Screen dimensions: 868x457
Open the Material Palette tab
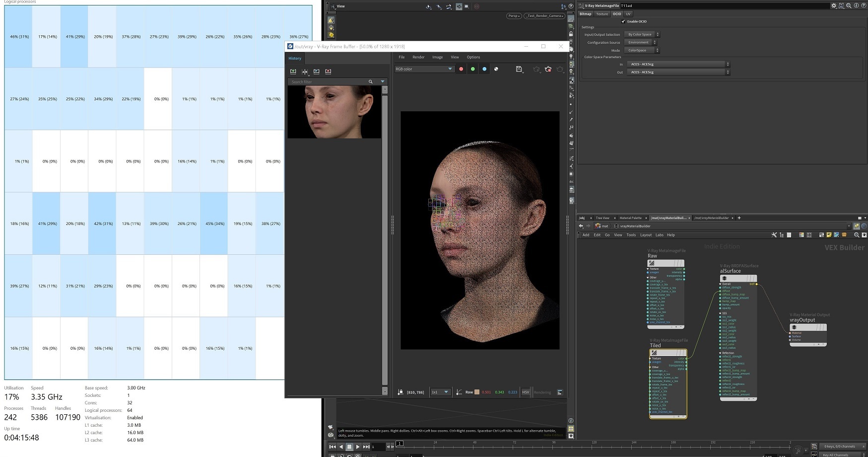pos(630,218)
